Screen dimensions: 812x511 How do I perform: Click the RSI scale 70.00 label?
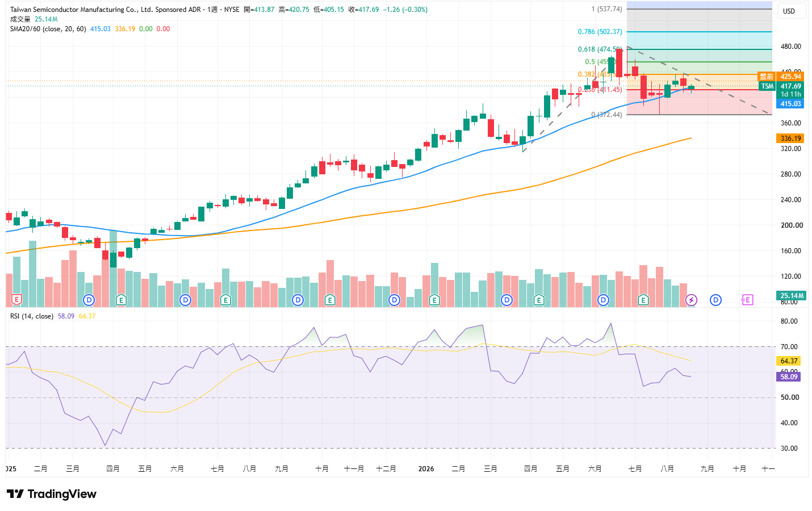tap(789, 347)
